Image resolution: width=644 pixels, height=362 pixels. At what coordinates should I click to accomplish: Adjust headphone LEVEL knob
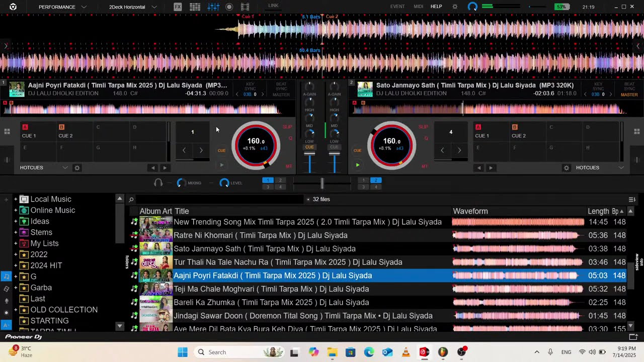[224, 183]
